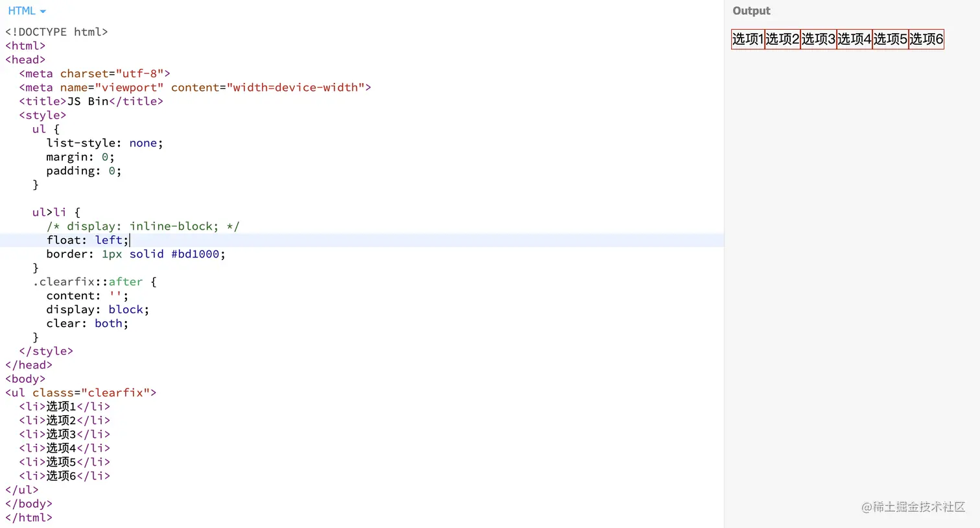
Task: Click the 选项2 box in Output
Action: tap(782, 39)
